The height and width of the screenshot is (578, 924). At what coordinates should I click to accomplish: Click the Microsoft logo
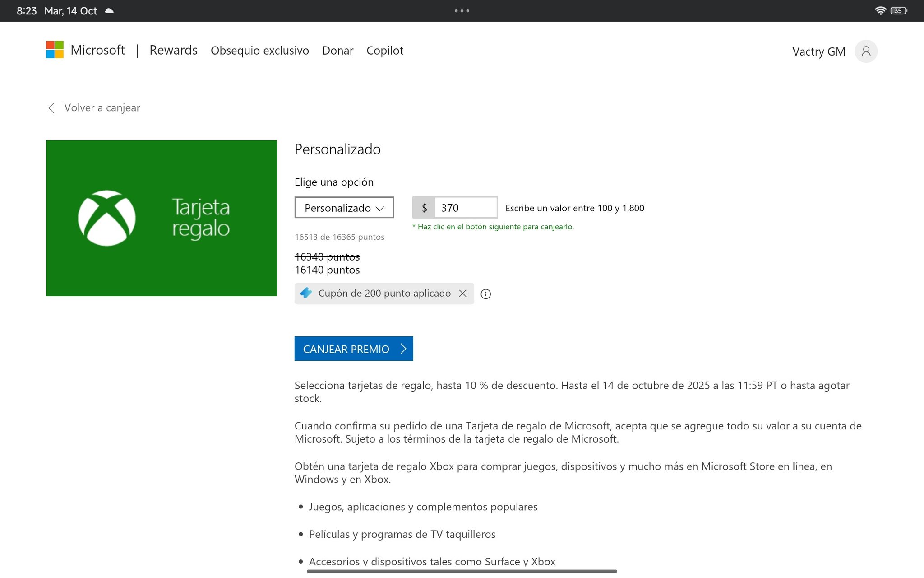click(x=55, y=50)
